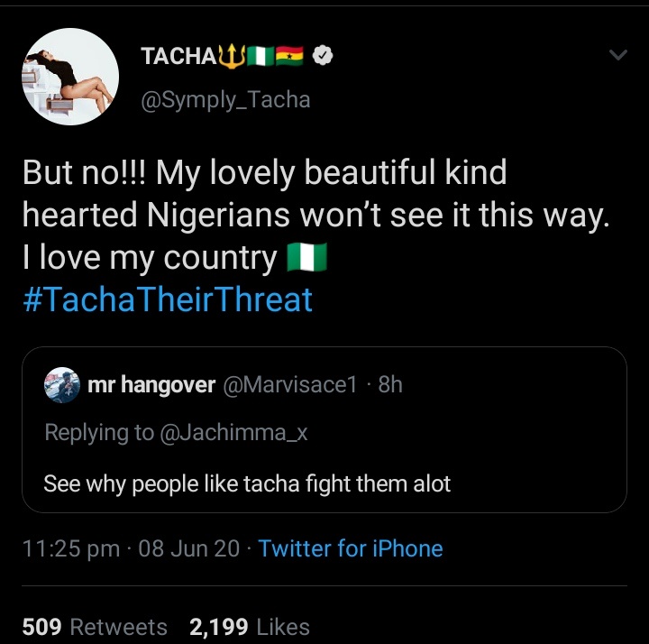Image resolution: width=649 pixels, height=644 pixels.
Task: Click the Ghana flag in the display name
Action: [290, 57]
